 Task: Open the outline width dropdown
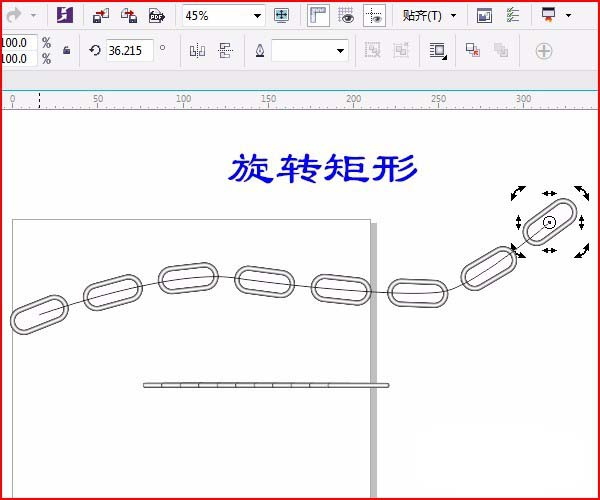coord(340,50)
